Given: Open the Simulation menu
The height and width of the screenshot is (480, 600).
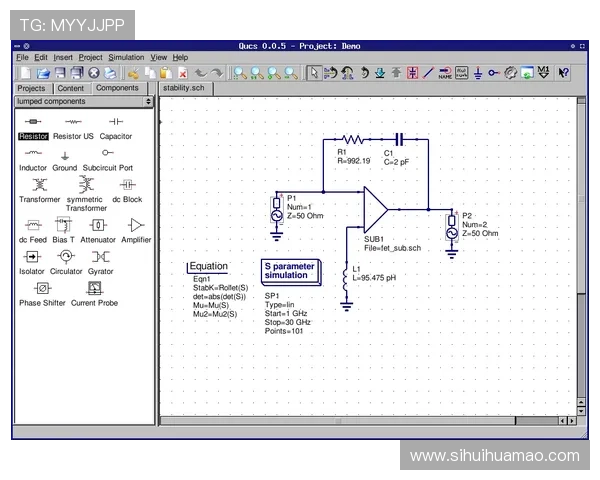Looking at the screenshot, I should pos(126,58).
